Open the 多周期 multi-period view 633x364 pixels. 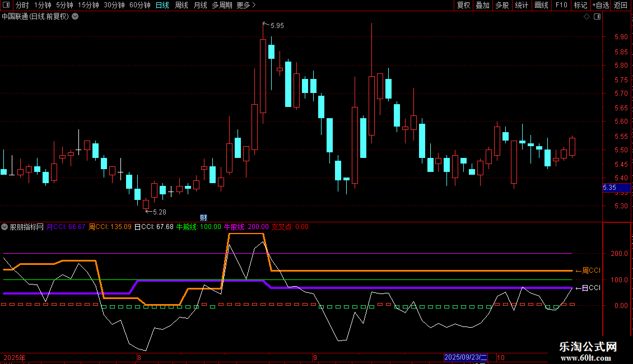222,5
